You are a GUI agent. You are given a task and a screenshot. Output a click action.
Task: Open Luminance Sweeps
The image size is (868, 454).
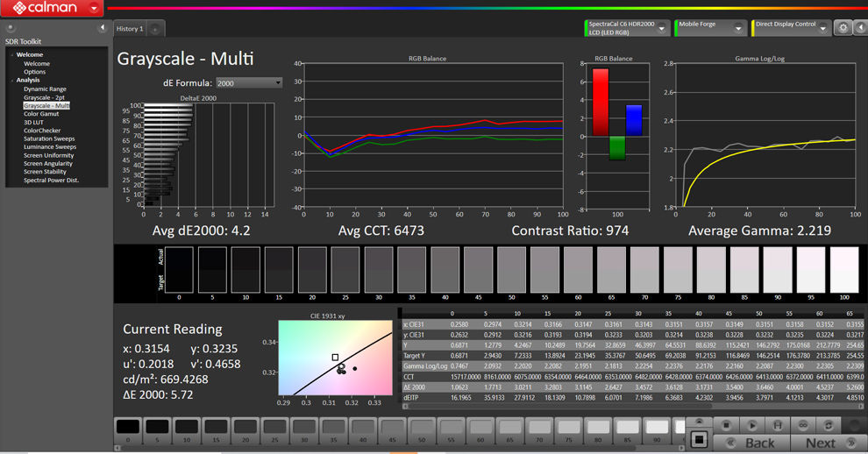(x=50, y=147)
